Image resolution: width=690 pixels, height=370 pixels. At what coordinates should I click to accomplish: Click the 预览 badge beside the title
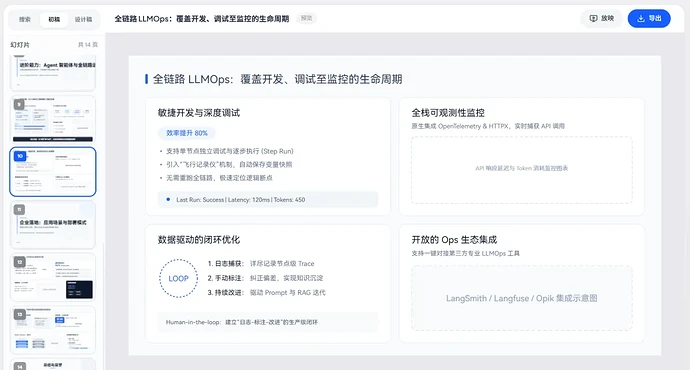(306, 18)
